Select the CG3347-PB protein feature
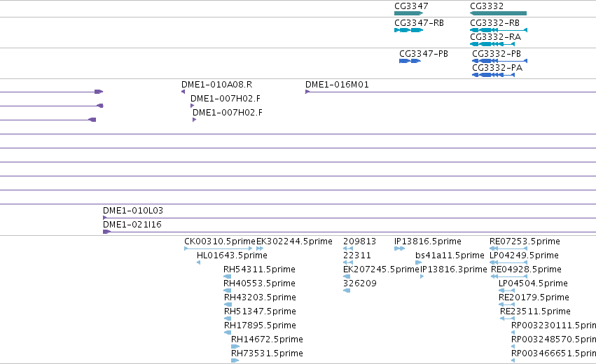 [x=410, y=61]
